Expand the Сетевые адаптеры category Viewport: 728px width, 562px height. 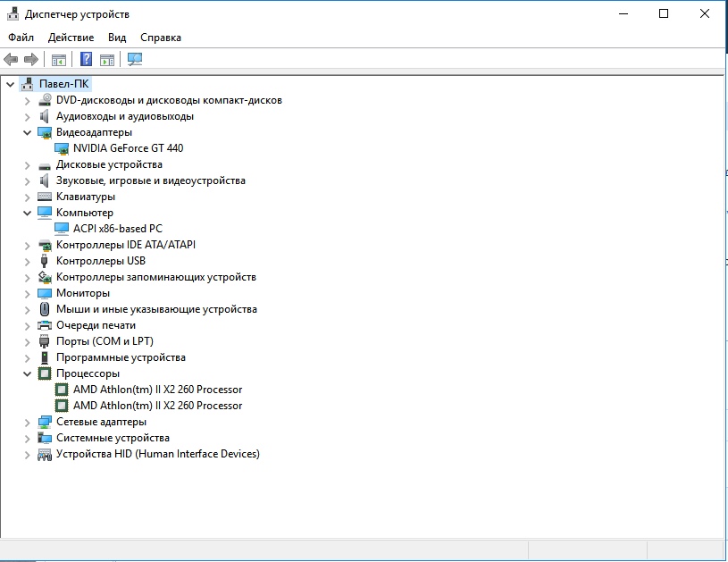point(27,422)
